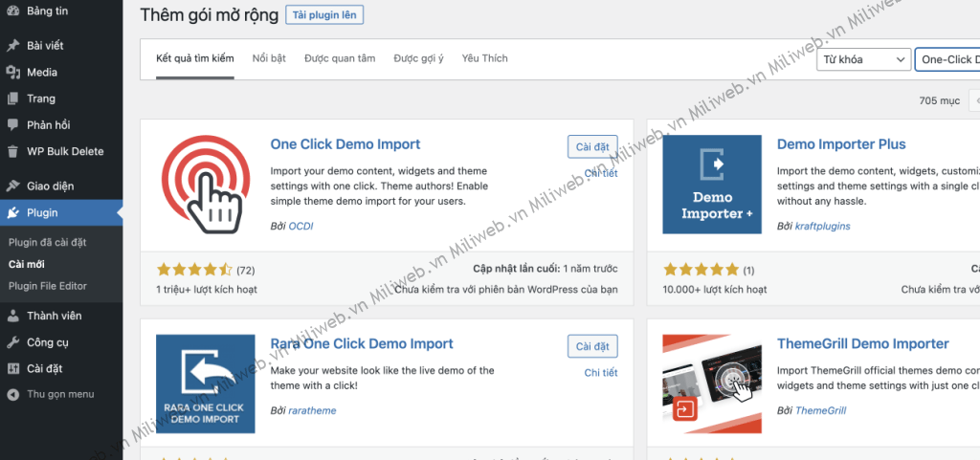The height and width of the screenshot is (460, 980).
Task: Open Plugin đã cài đặt submenu
Action: [48, 242]
